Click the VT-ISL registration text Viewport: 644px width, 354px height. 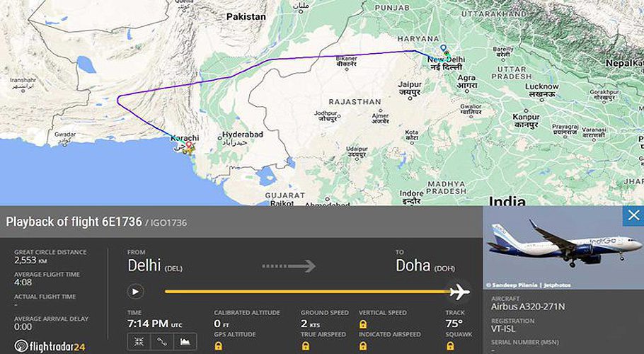pyautogui.click(x=503, y=329)
